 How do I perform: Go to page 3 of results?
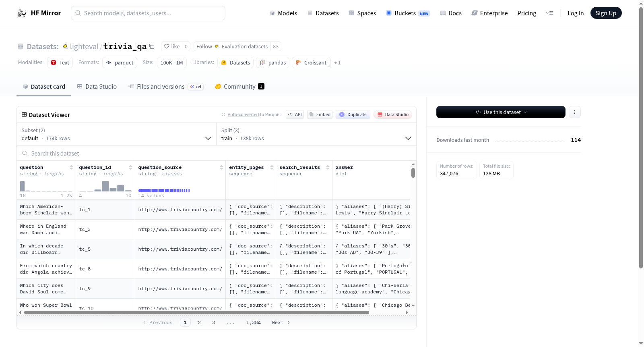point(213,322)
